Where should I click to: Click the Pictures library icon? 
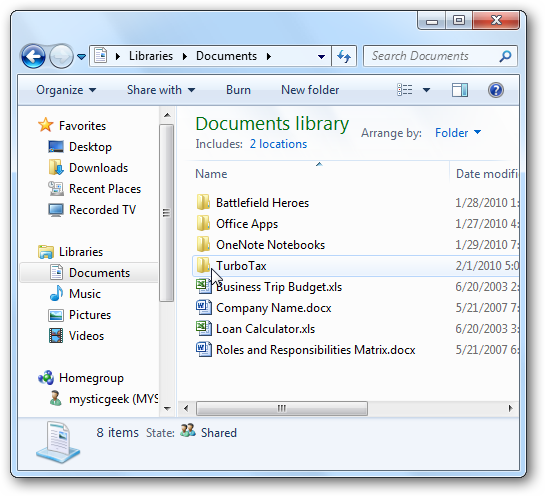click(56, 315)
